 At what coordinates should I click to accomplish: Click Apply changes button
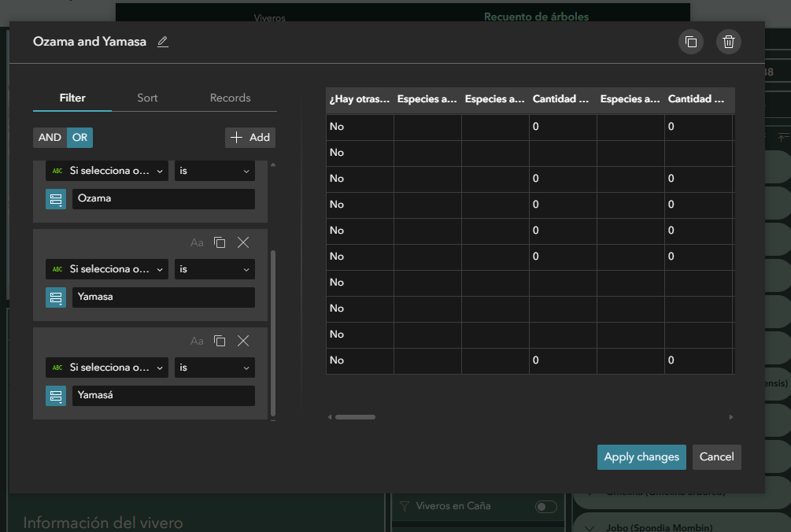pos(641,457)
